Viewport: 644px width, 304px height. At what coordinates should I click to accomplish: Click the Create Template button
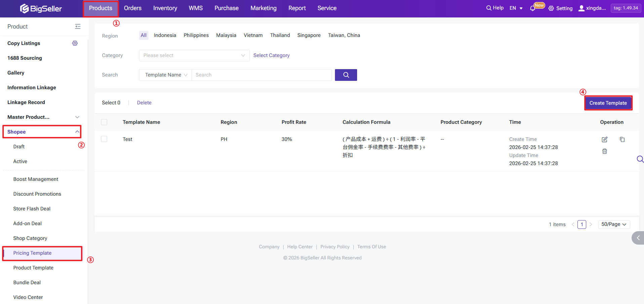point(608,103)
